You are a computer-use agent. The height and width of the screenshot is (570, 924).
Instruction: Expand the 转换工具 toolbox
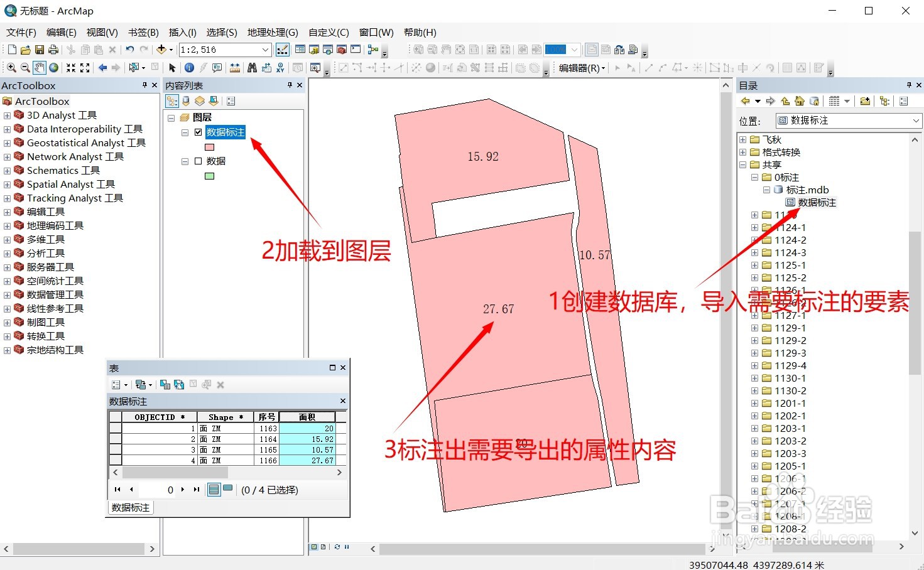coord(7,336)
